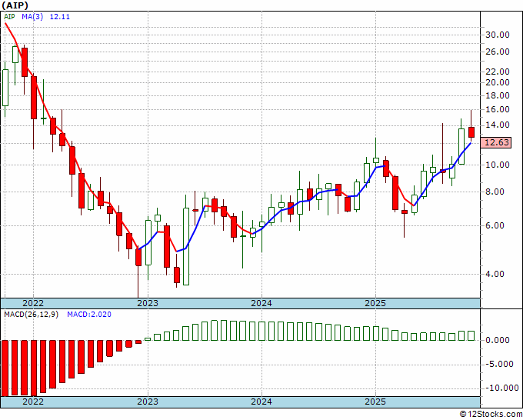Screen dimensions: 523x420
Task: Click the AIP legend label
Action: click(x=9, y=17)
